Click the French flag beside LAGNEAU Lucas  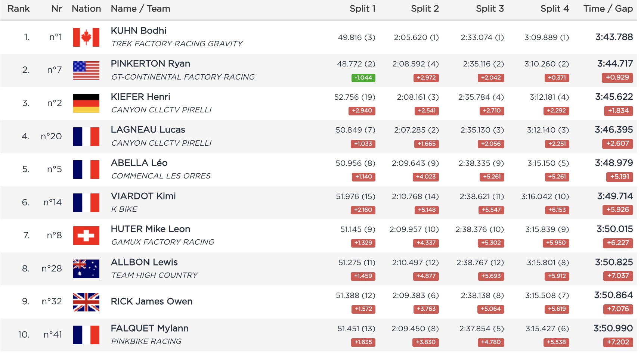(86, 136)
